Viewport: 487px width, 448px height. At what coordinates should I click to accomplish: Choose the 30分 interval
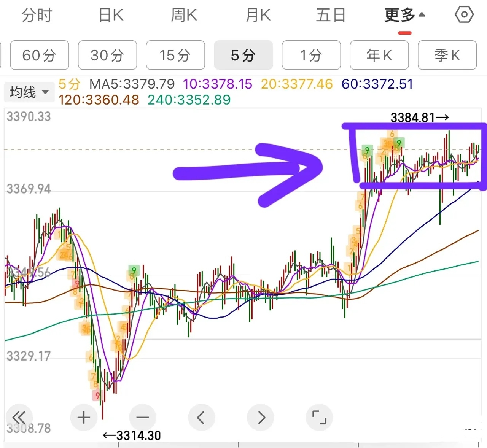pyautogui.click(x=107, y=55)
